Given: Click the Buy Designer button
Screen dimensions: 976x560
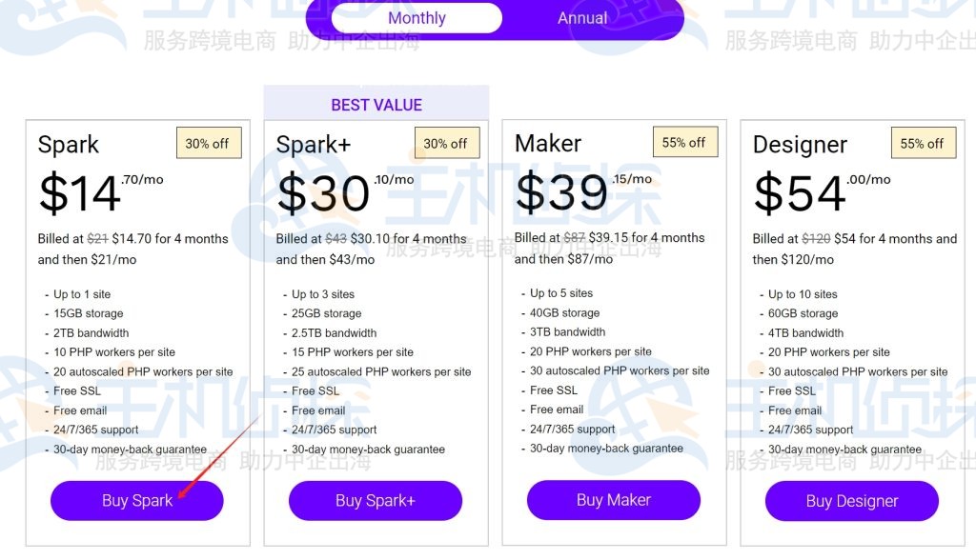Looking at the screenshot, I should point(851,500).
